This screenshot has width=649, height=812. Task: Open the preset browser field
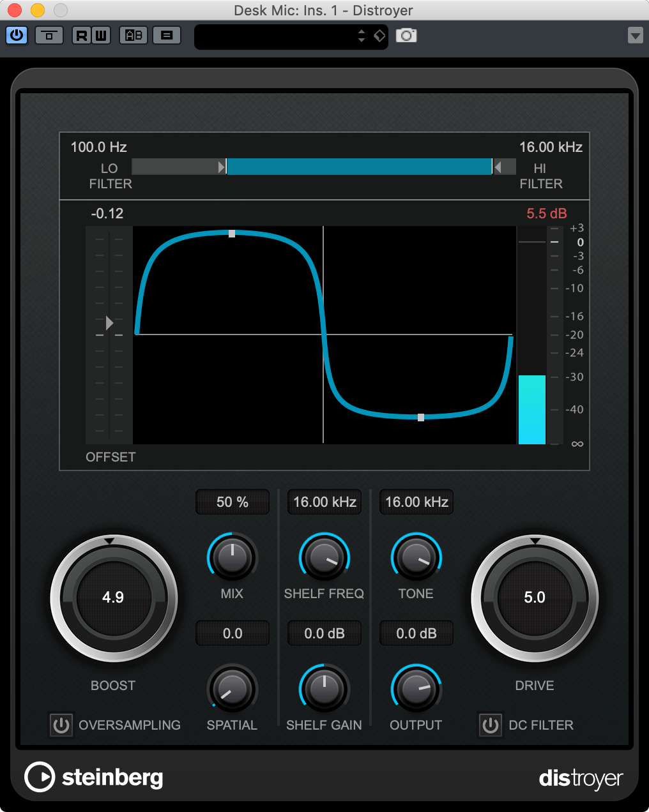275,36
